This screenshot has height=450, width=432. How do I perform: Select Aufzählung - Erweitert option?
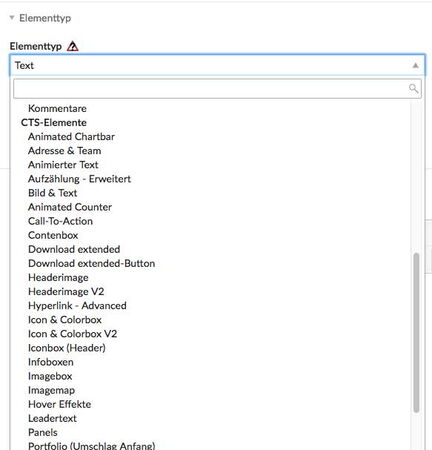pos(79,179)
